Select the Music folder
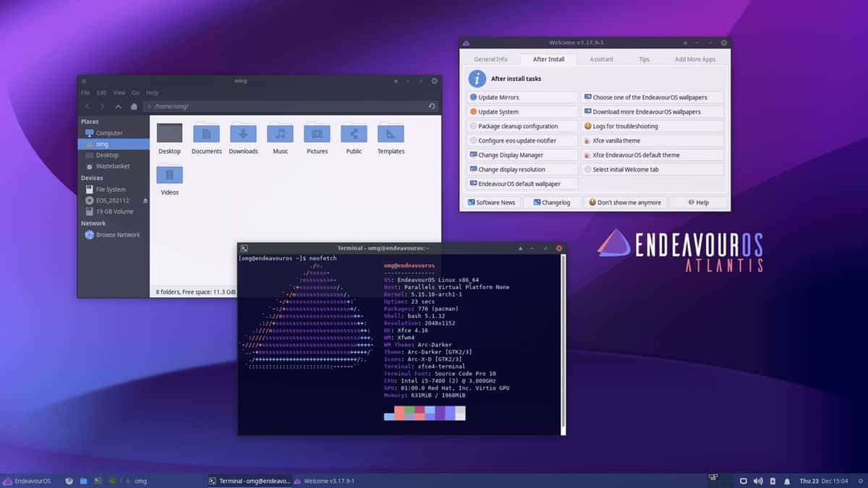 coord(280,137)
